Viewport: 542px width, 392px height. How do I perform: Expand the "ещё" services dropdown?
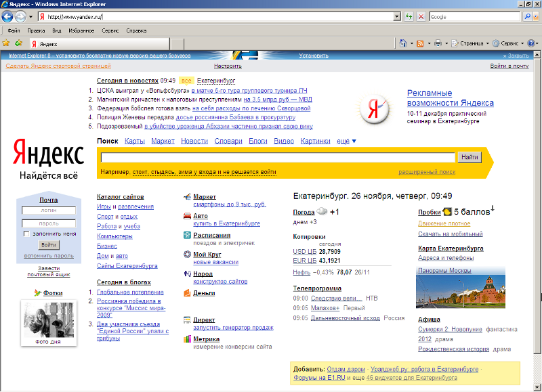[346, 141]
